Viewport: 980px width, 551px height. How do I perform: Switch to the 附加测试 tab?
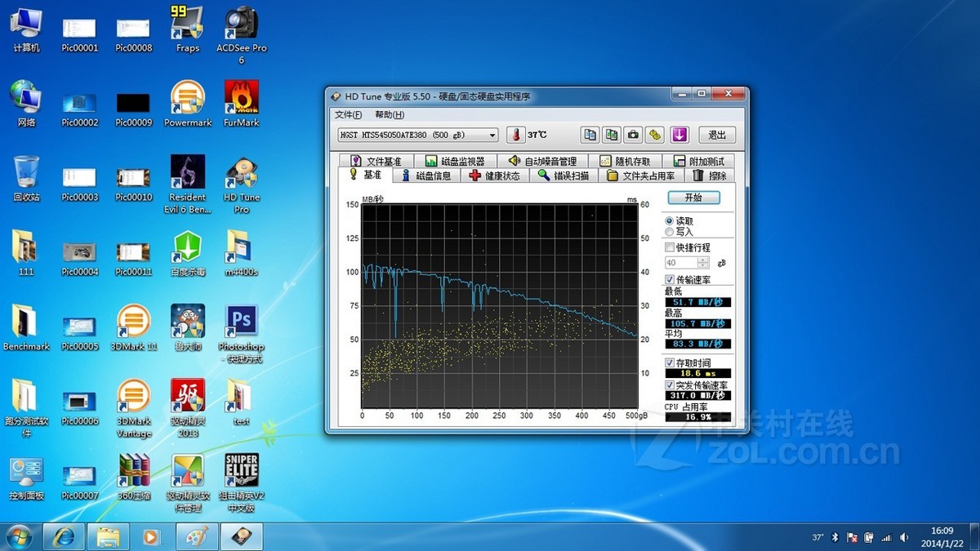pyautogui.click(x=697, y=162)
